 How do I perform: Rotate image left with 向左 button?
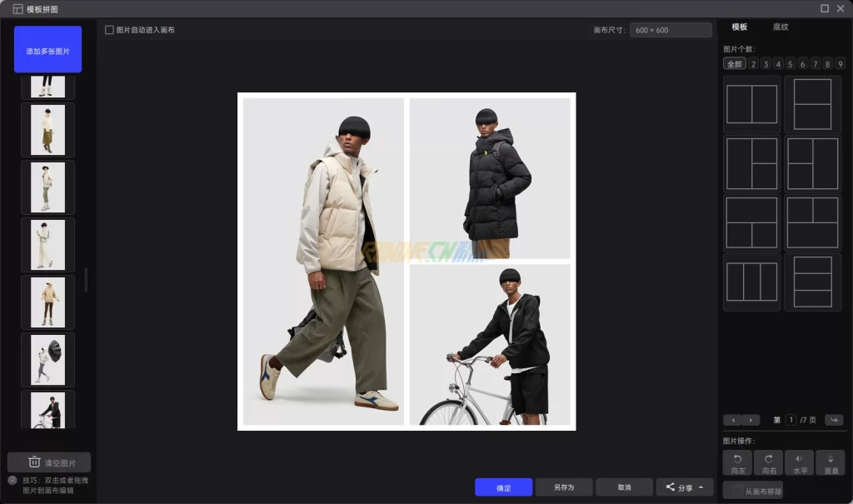click(737, 462)
